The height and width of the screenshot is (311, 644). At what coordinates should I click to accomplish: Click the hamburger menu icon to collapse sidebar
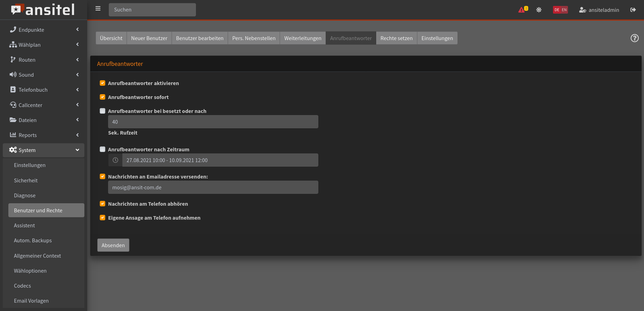click(98, 9)
